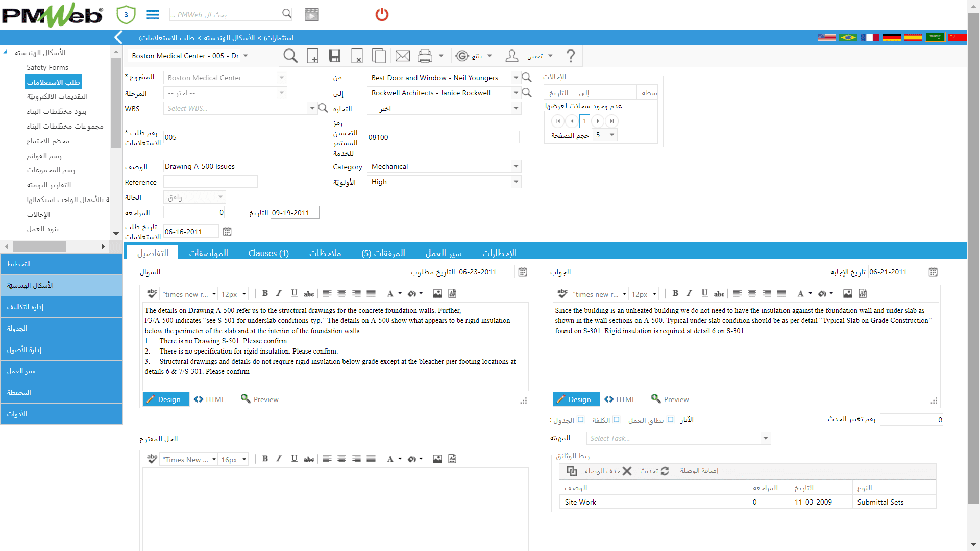Click the Drawing A-500 Issues description field
Screen dimensions: 980x551
tap(240, 166)
